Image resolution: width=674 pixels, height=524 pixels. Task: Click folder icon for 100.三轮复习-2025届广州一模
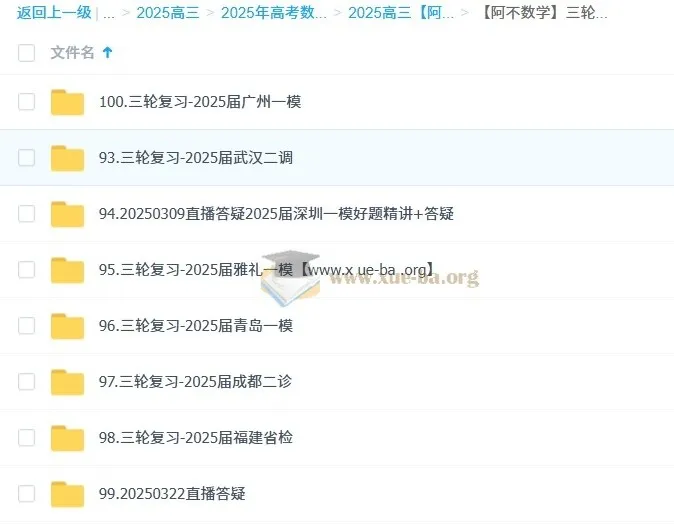tap(67, 102)
